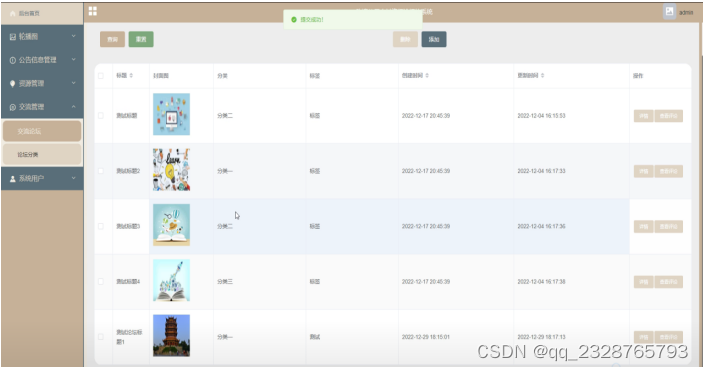Viewport: 703px width, 371px height.
Task: Sort by 创建时间 column arrows
Action: click(427, 75)
